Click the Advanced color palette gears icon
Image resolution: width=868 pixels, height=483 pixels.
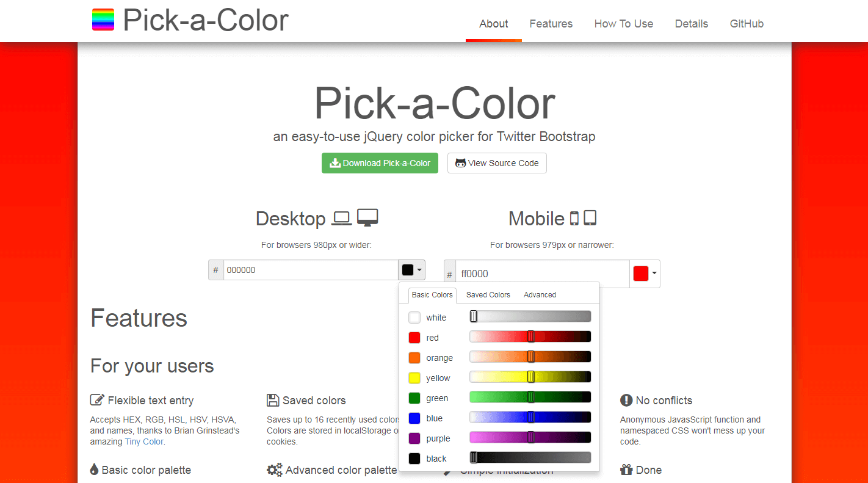pyautogui.click(x=275, y=470)
